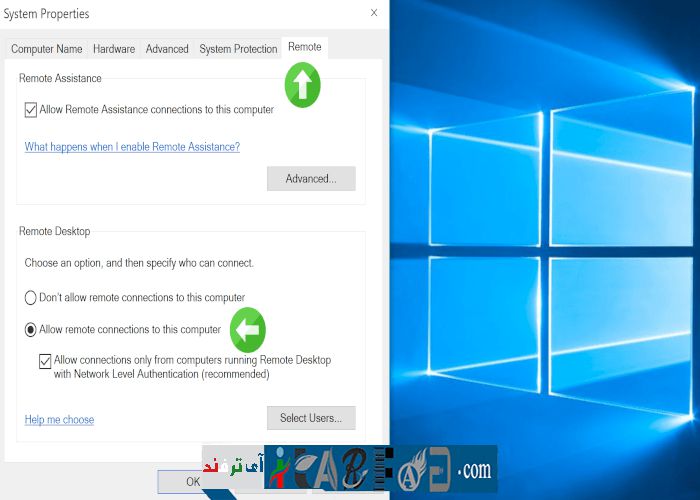Close the System Properties dialog
This screenshot has width=700, height=500.
pyautogui.click(x=374, y=14)
